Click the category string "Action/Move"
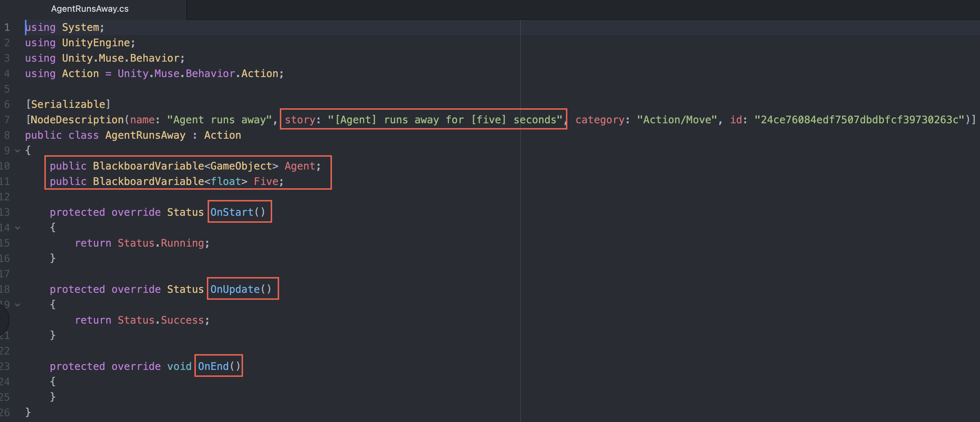Viewport: 980px width, 422px height. (x=677, y=120)
